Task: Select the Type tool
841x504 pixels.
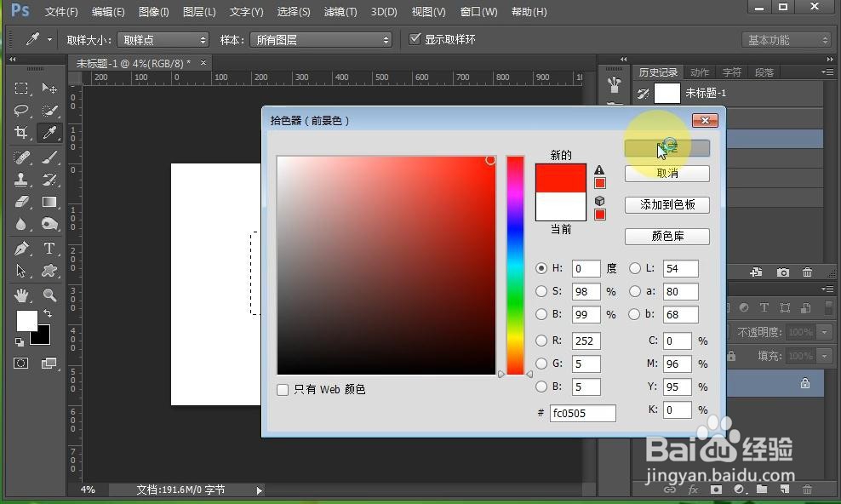Action: (x=49, y=248)
